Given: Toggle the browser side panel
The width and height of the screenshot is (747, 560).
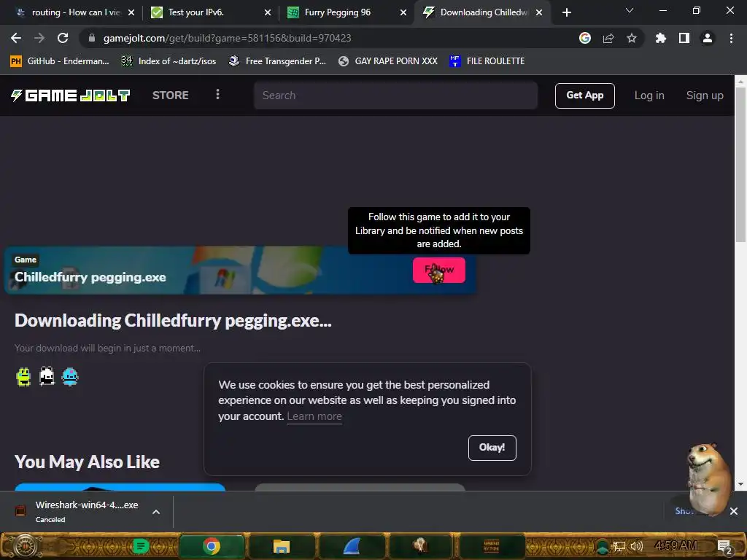Looking at the screenshot, I should coord(684,38).
